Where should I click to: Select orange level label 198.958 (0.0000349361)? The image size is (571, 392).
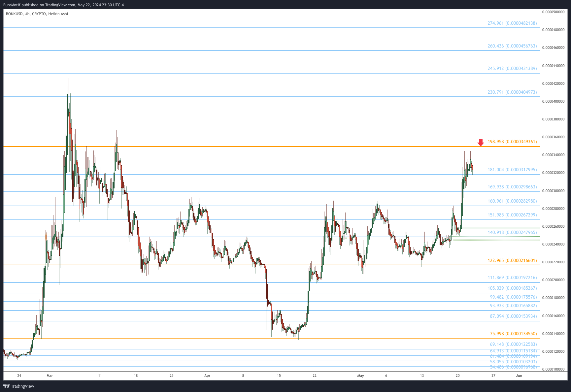pos(512,142)
